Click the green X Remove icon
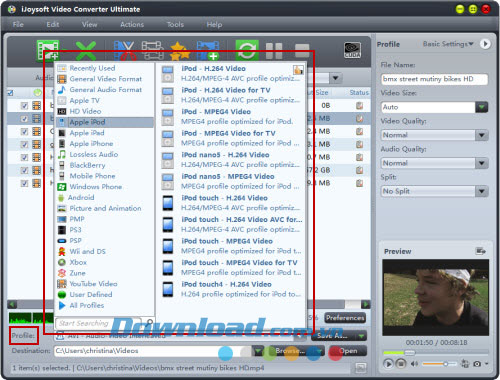The image size is (500, 380). click(x=86, y=50)
